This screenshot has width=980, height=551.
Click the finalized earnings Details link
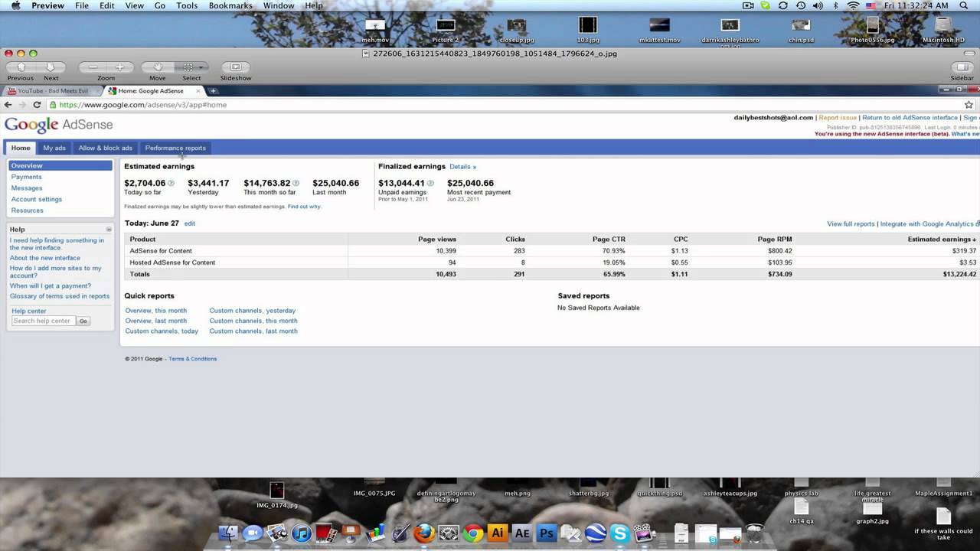coord(462,166)
